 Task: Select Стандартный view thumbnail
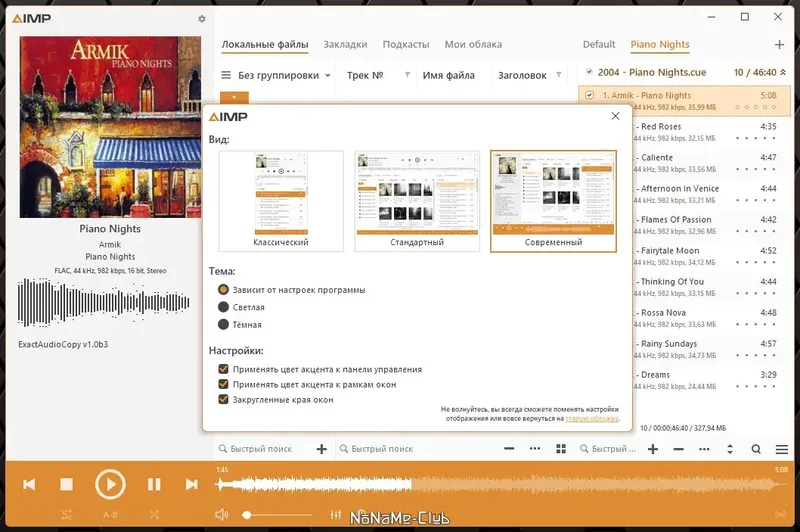pos(417,201)
